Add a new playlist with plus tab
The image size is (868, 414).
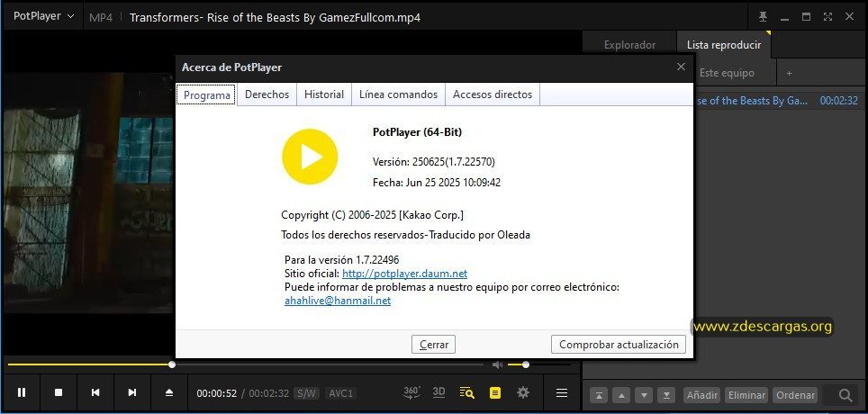click(790, 73)
